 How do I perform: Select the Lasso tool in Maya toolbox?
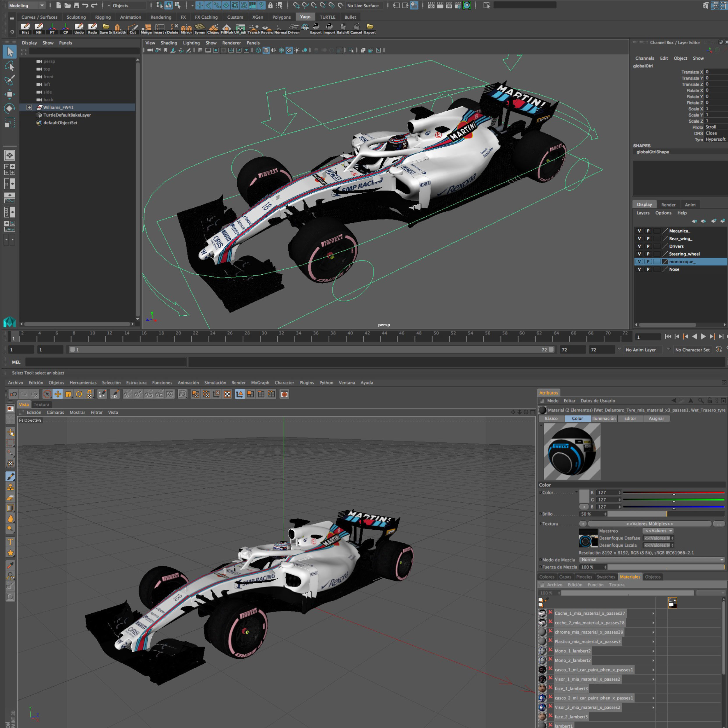tap(10, 66)
